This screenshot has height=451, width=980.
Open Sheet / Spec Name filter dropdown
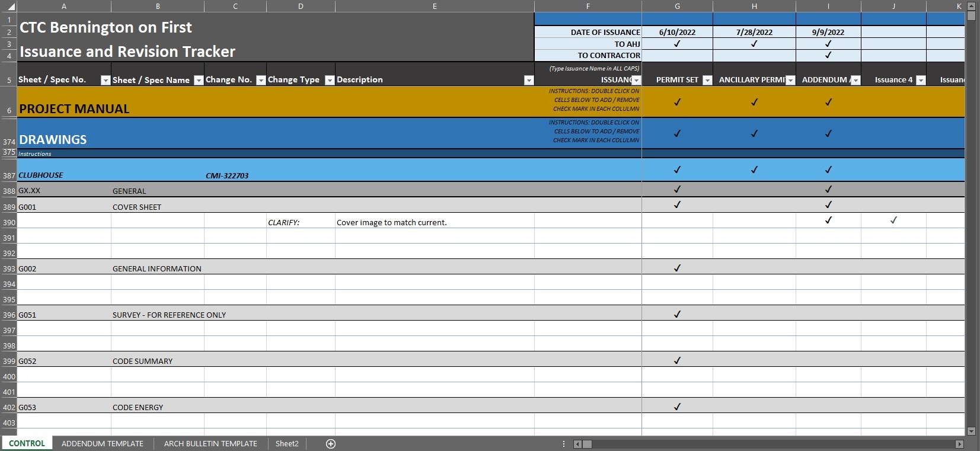click(199, 81)
